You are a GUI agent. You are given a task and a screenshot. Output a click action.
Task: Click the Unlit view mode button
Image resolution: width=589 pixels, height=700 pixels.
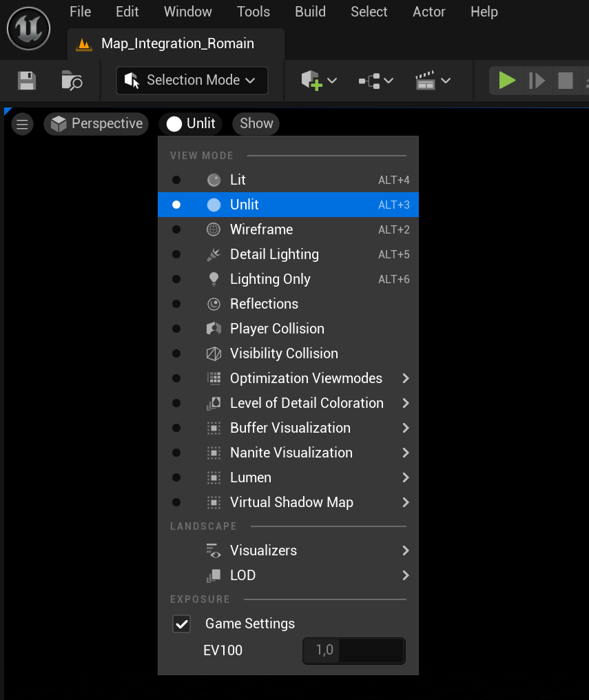click(191, 123)
